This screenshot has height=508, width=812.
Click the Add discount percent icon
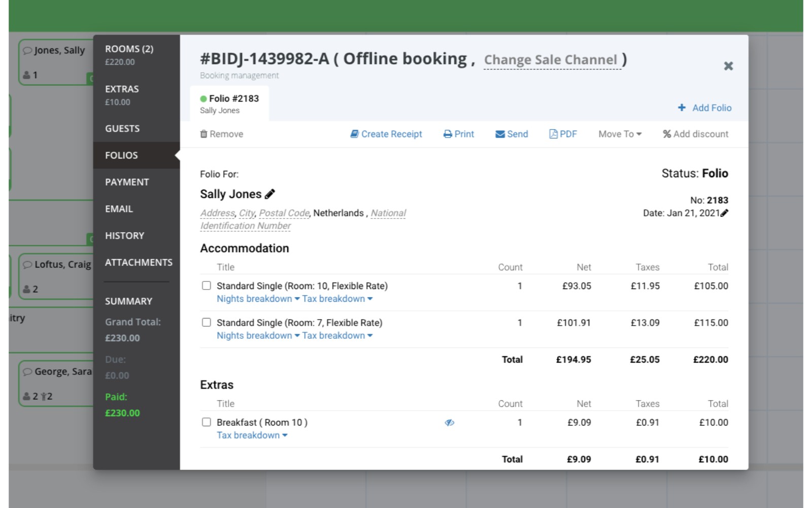[x=666, y=134]
